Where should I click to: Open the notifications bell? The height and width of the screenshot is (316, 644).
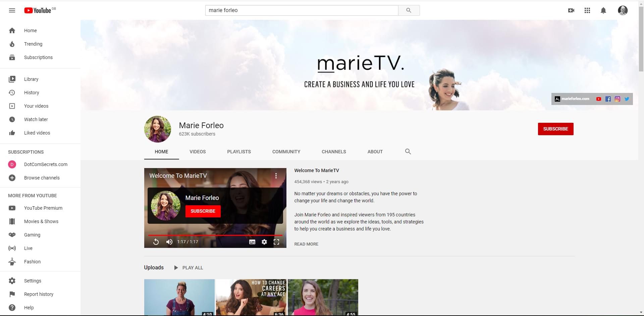[603, 10]
